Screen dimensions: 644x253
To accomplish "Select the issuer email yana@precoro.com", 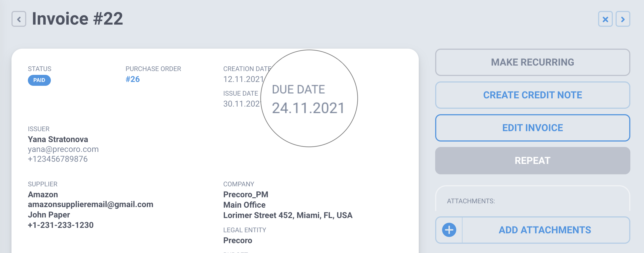I will tap(63, 149).
